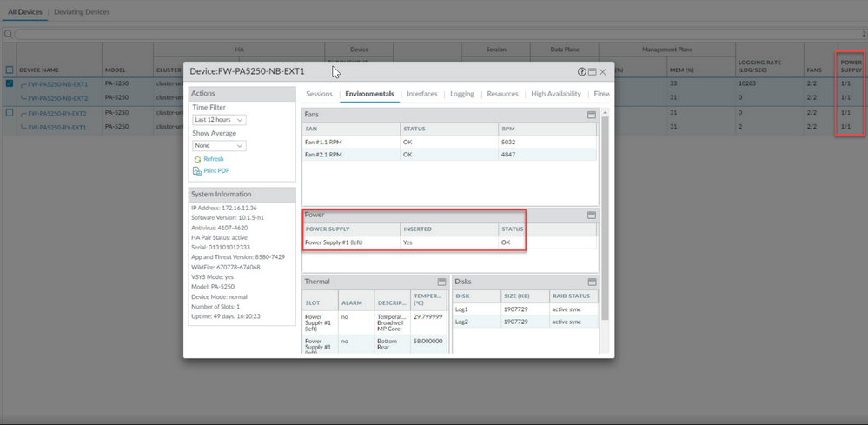
Task: Click the 5032 RPM value
Action: pyautogui.click(x=508, y=143)
